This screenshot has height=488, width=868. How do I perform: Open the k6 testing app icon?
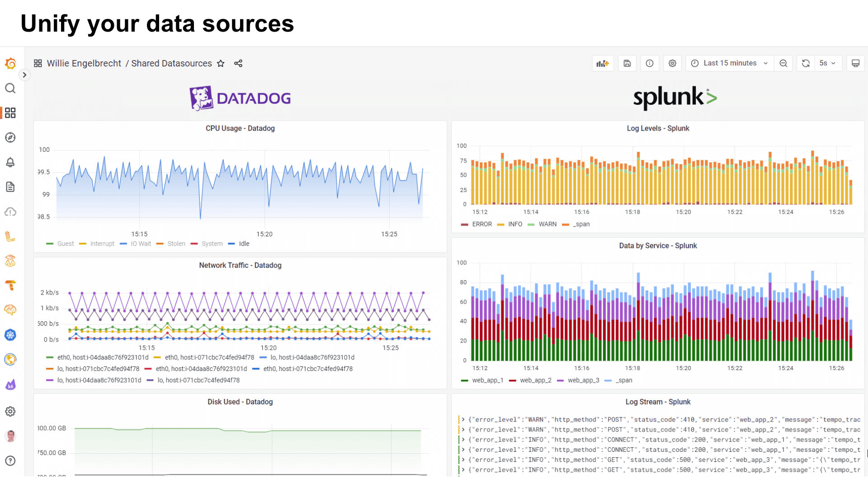pyautogui.click(x=10, y=385)
